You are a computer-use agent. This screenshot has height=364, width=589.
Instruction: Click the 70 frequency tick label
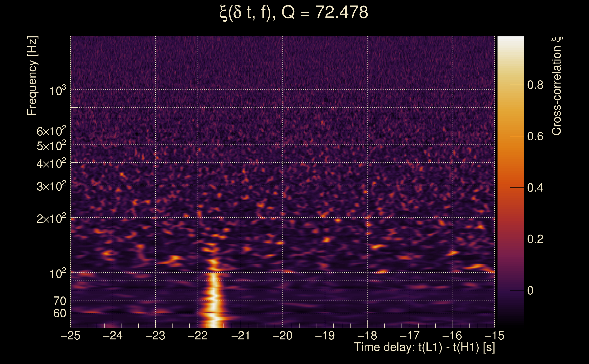59,301
